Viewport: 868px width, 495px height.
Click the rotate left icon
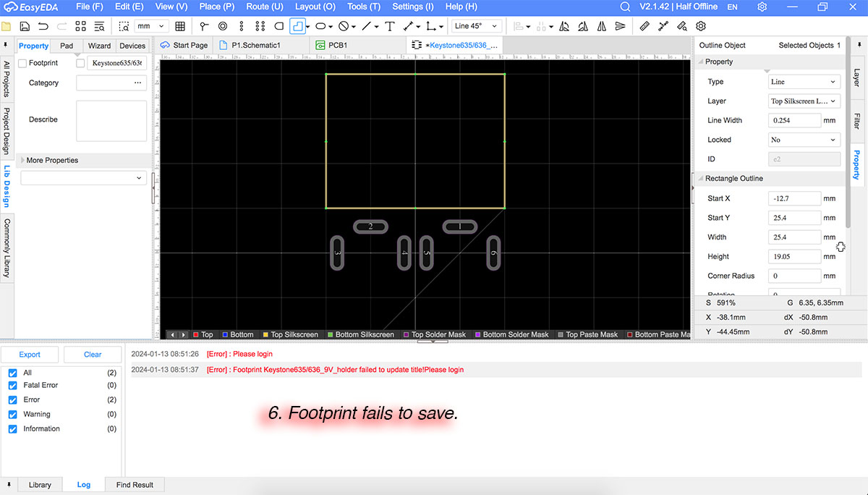coord(564,26)
